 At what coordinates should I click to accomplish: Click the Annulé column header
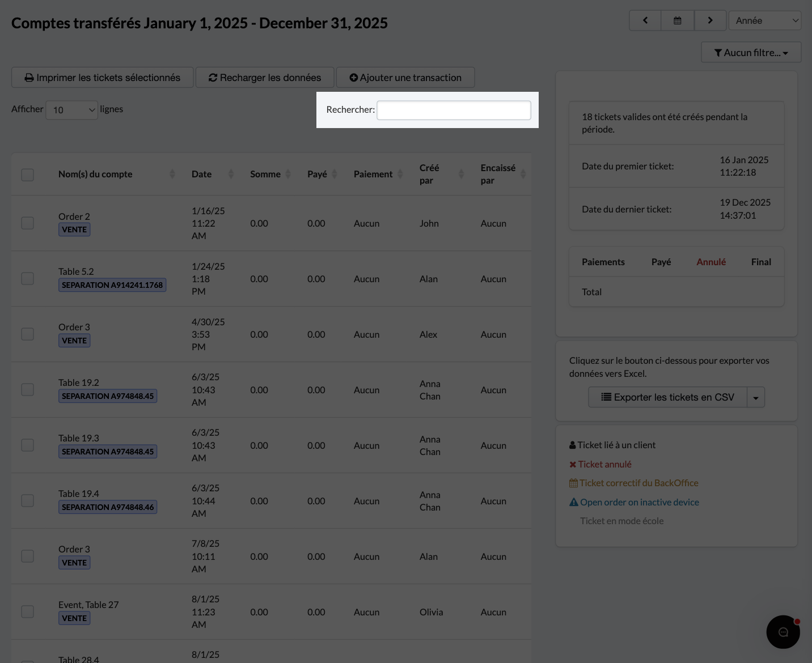pyautogui.click(x=711, y=262)
